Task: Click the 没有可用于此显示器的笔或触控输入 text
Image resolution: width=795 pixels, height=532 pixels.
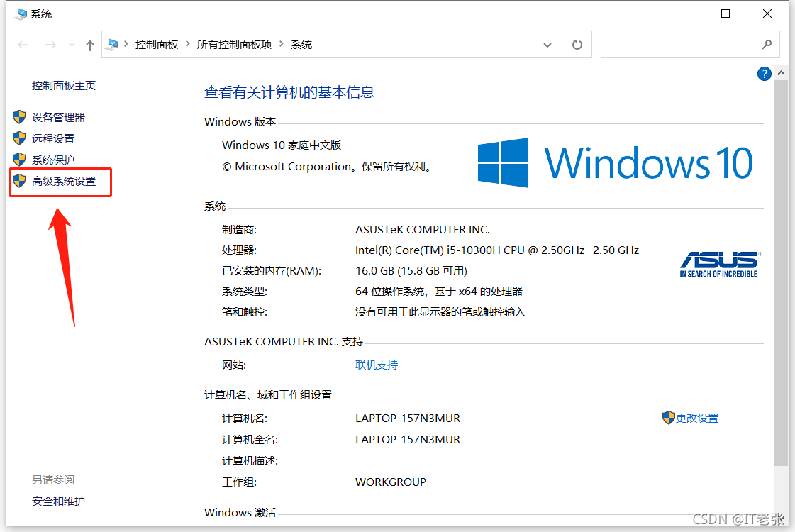Action: pos(440,312)
